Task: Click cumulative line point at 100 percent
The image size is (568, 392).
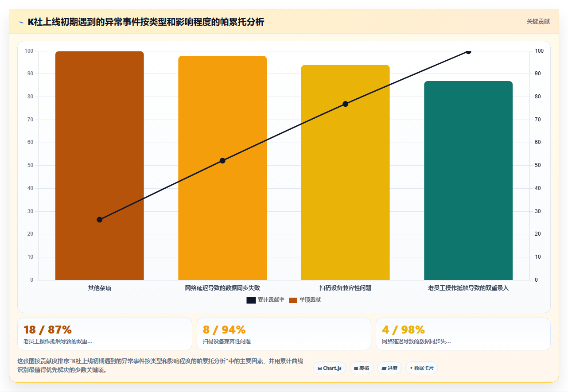Action: (468, 51)
